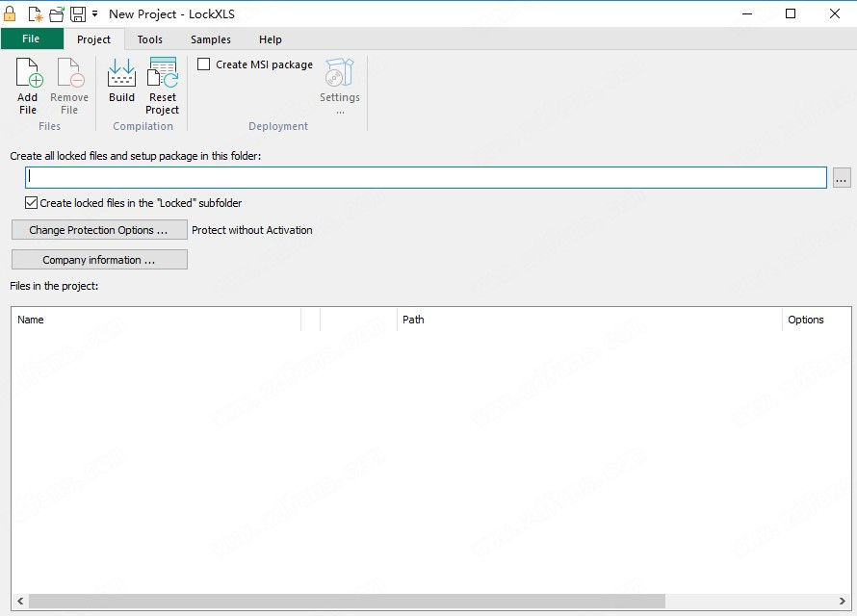Open the Help tab
The width and height of the screenshot is (857, 616).
pyautogui.click(x=270, y=39)
